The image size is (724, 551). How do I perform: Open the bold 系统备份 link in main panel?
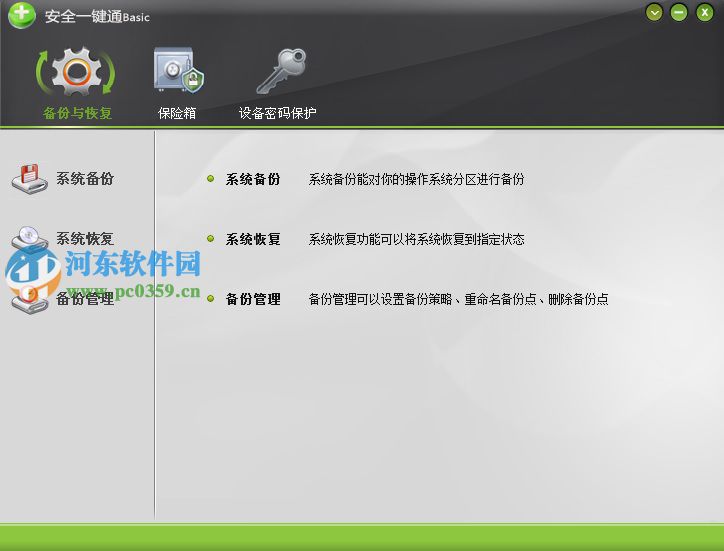pos(253,179)
